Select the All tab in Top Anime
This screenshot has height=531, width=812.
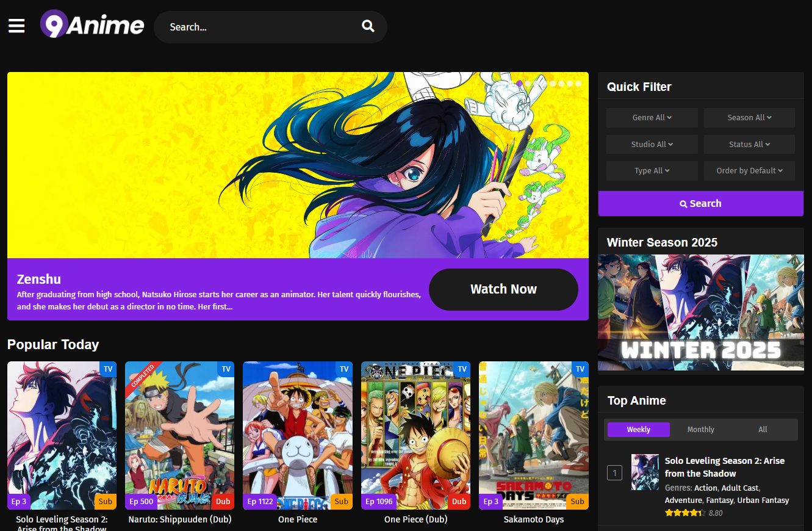pos(763,429)
